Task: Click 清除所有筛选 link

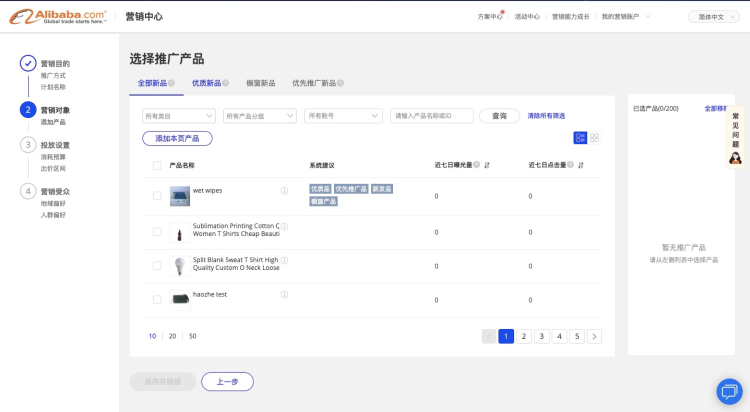Action: 547,116
